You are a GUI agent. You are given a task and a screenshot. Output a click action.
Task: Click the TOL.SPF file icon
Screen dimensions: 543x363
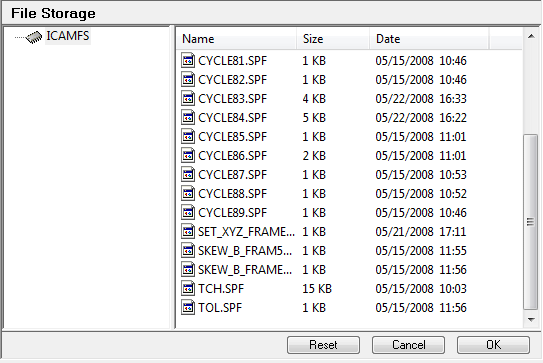tap(188, 308)
